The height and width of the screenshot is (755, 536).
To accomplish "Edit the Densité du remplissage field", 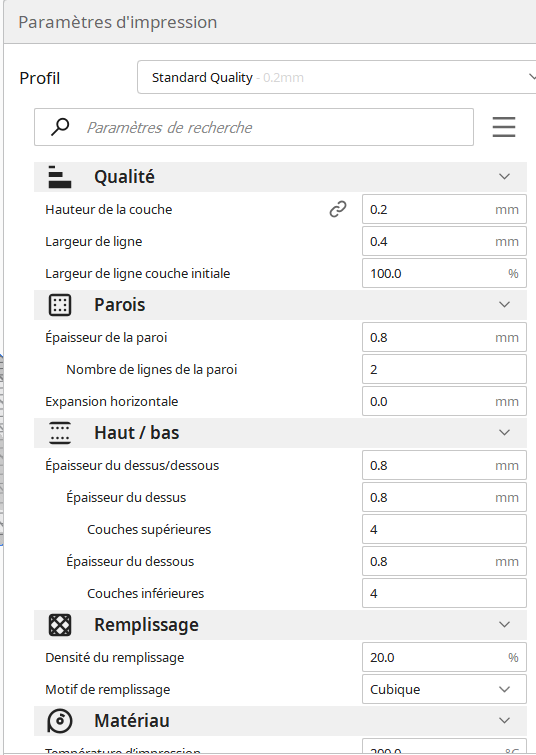I will 444,657.
